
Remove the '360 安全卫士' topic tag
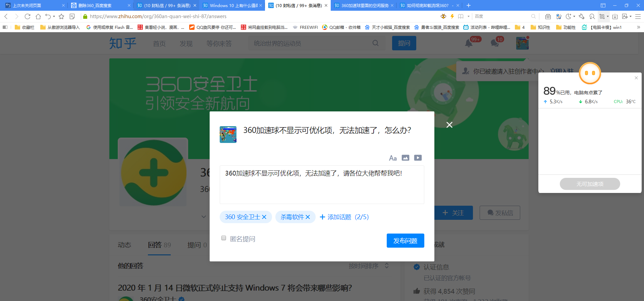(264, 217)
